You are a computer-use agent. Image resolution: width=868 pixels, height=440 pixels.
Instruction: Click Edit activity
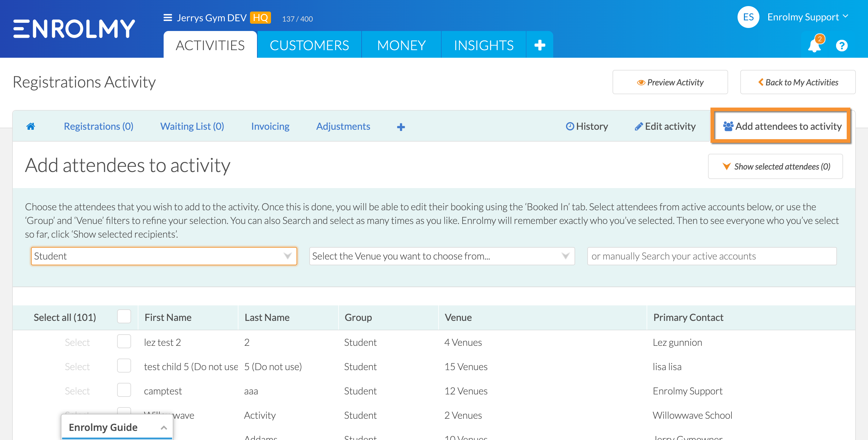tap(665, 126)
